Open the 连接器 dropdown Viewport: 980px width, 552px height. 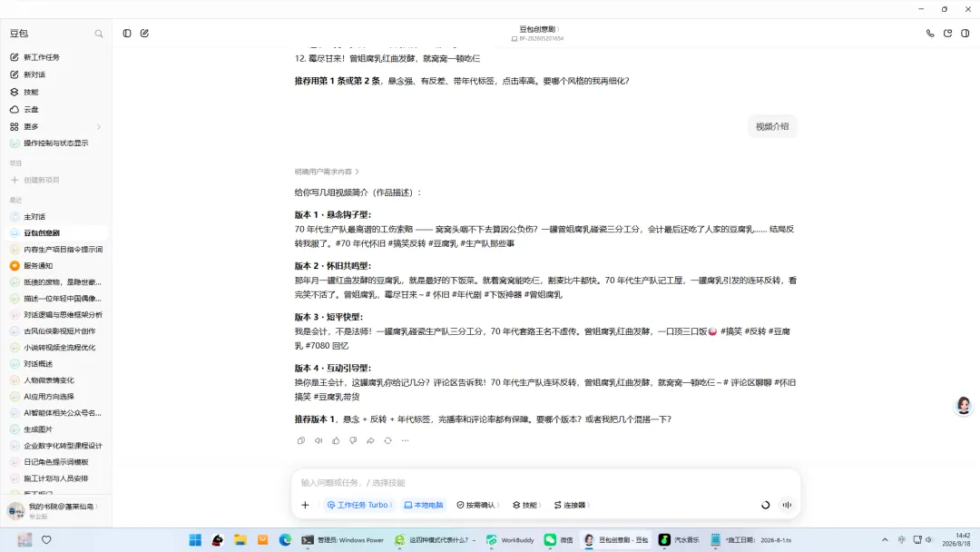pos(572,505)
